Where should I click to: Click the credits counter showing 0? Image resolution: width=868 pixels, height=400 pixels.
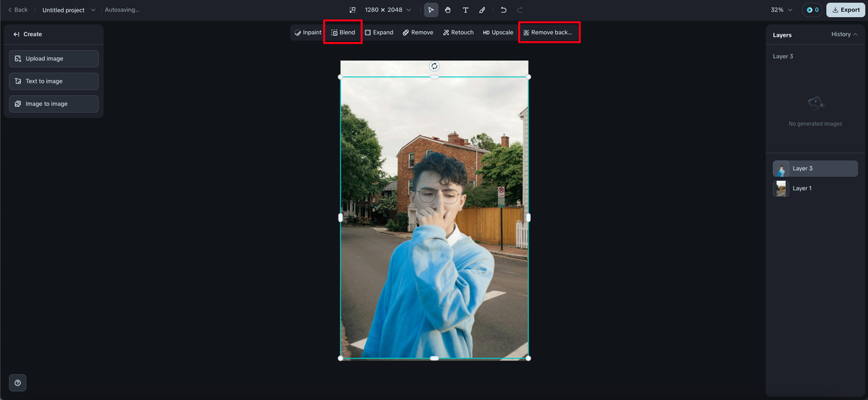click(812, 10)
